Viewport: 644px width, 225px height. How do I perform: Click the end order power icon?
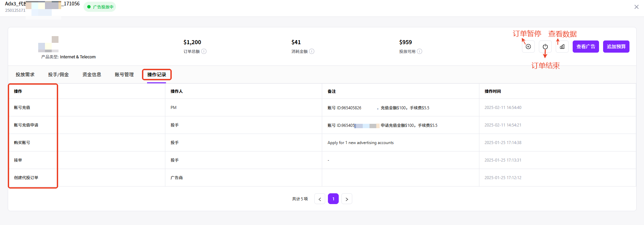pyautogui.click(x=545, y=47)
